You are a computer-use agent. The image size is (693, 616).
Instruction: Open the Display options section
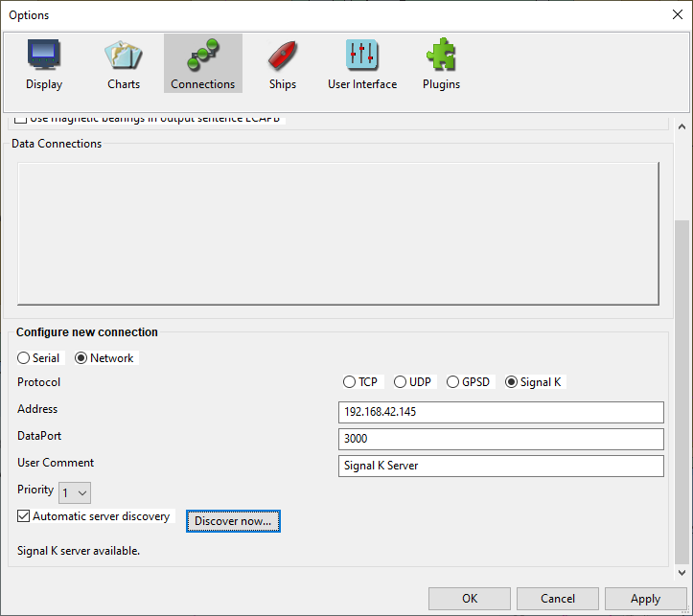click(44, 64)
